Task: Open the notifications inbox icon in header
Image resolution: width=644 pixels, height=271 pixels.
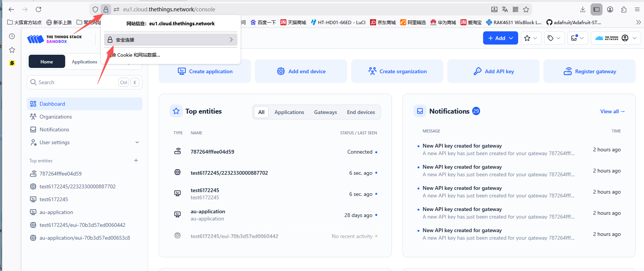Action: click(x=577, y=38)
